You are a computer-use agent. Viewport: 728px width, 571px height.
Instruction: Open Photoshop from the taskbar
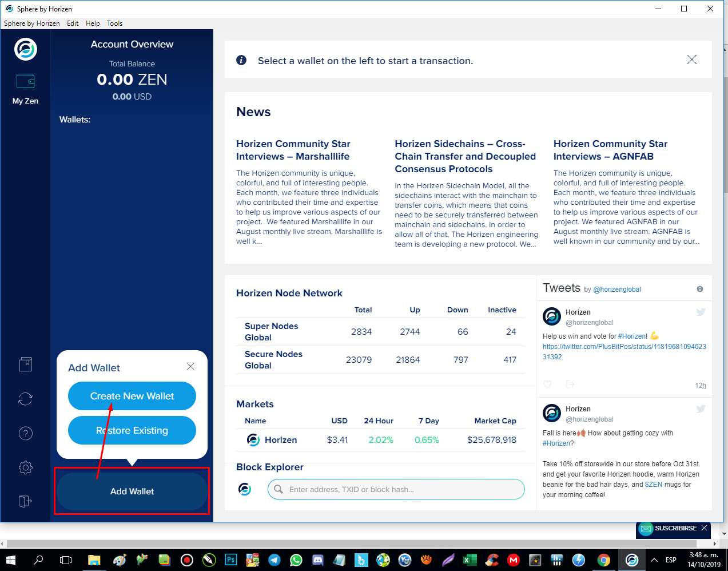231,560
